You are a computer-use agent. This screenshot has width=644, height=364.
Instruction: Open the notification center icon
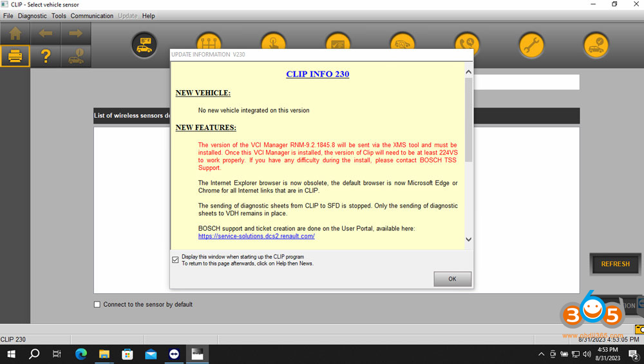pos(633,354)
